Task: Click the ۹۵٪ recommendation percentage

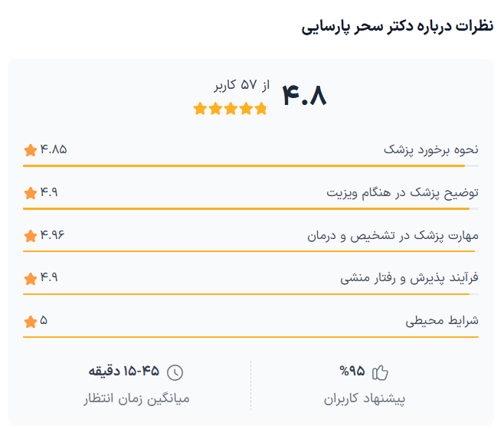Action: coord(353,372)
